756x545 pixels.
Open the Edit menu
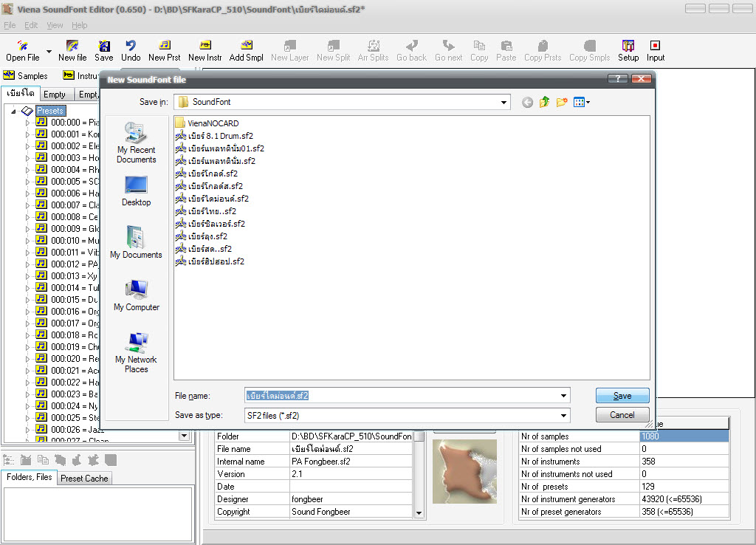[31, 25]
